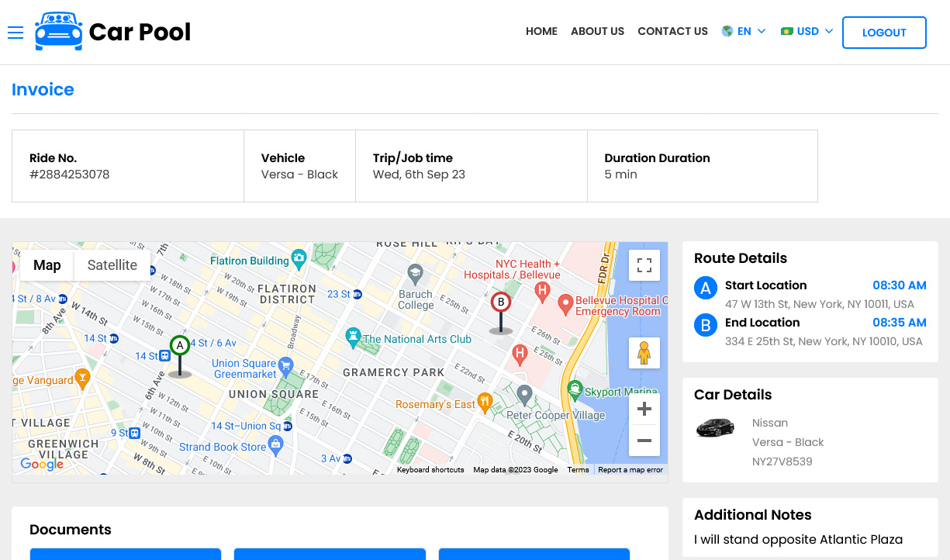Toggle the map fullscreen view
The width and height of the screenshot is (950, 560).
pyautogui.click(x=644, y=265)
